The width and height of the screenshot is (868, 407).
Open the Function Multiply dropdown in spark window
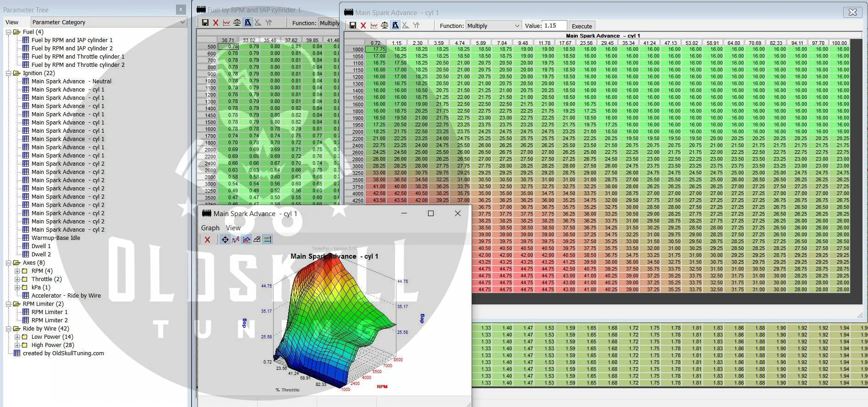point(494,26)
